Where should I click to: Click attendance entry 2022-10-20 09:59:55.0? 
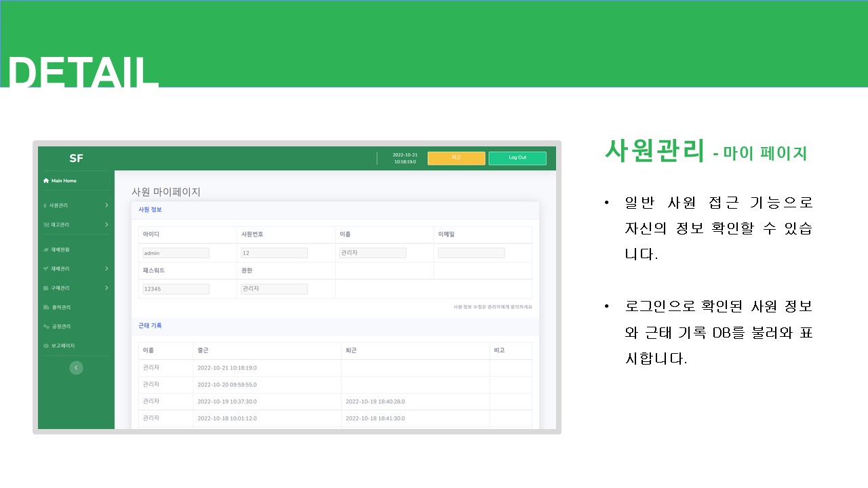pyautogui.click(x=227, y=385)
